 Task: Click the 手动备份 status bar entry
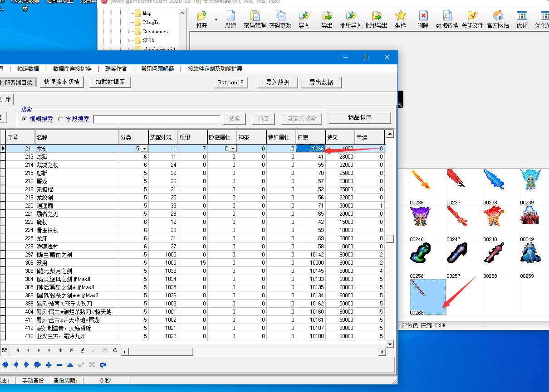[33, 381]
